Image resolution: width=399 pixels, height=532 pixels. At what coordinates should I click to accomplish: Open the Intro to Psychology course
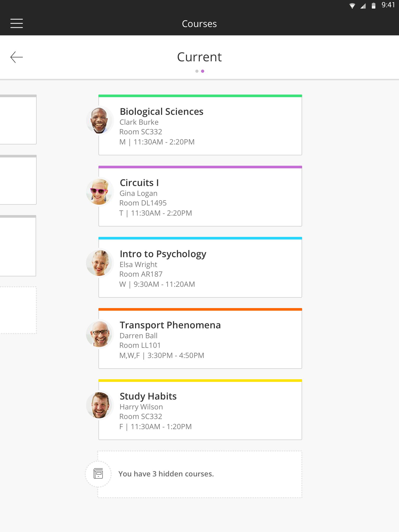200,267
